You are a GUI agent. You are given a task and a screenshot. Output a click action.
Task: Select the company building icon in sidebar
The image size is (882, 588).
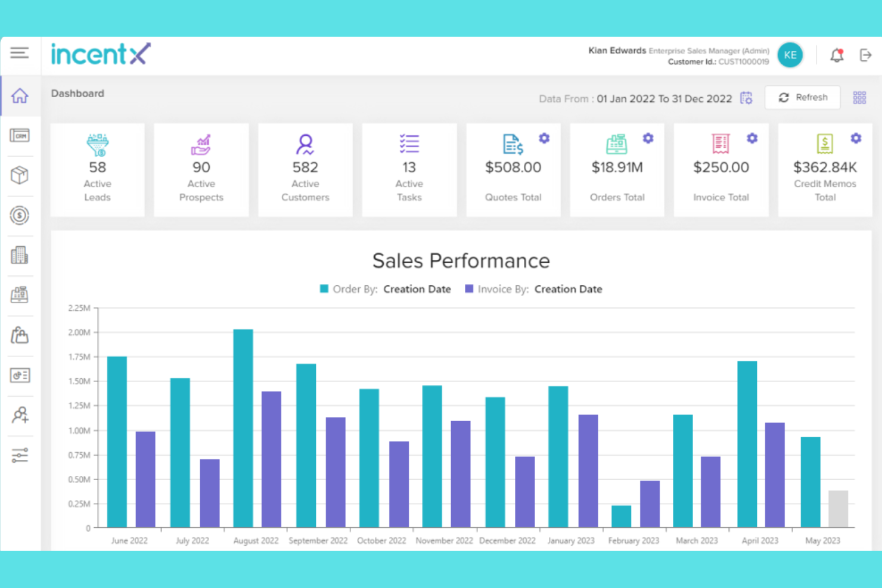tap(20, 255)
